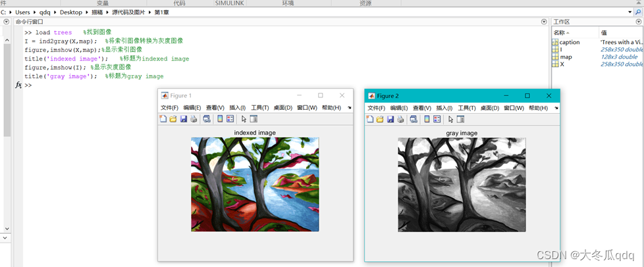Open 查看(V) menu in Figure 2
Screen dimensions: 644x267
pos(422,108)
